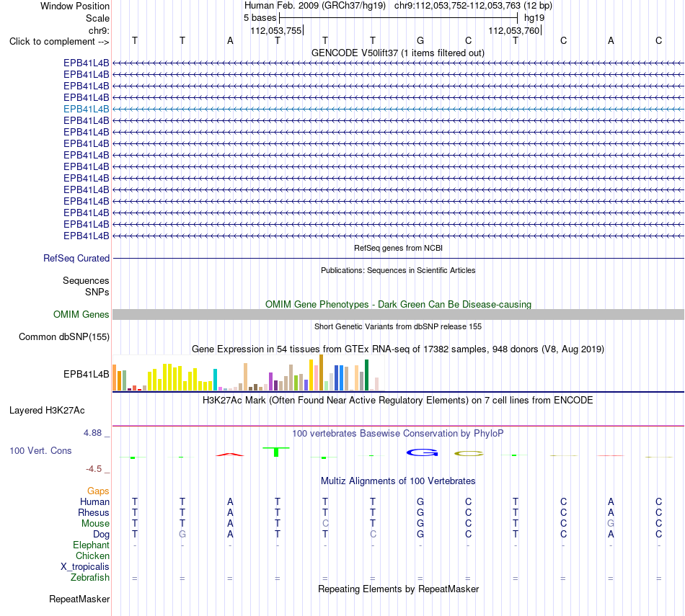Click the green OMIM Genes label
The height and width of the screenshot is (616, 685).
[x=81, y=314]
